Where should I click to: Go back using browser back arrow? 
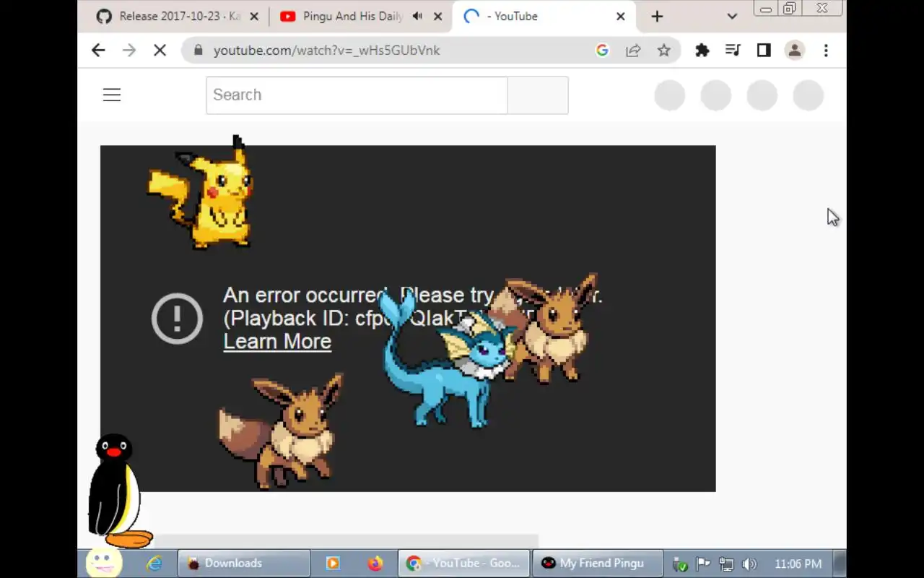point(98,50)
